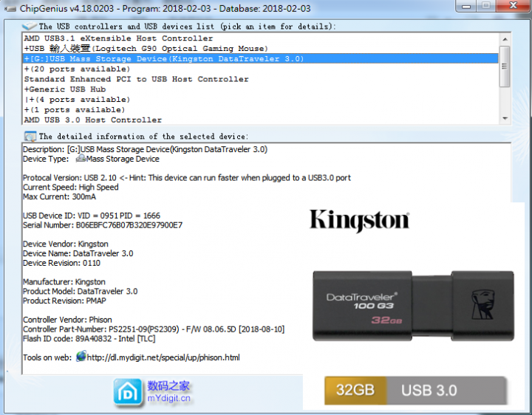Click the ChipGenius title bar app icon
The height and width of the screenshot is (415, 532).
[10, 9]
